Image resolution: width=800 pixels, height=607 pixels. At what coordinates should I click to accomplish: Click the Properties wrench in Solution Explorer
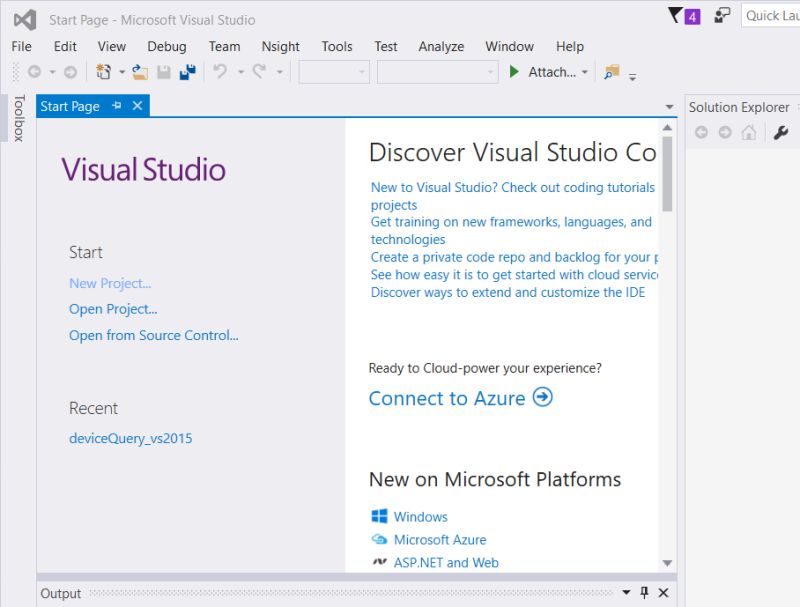pyautogui.click(x=781, y=132)
